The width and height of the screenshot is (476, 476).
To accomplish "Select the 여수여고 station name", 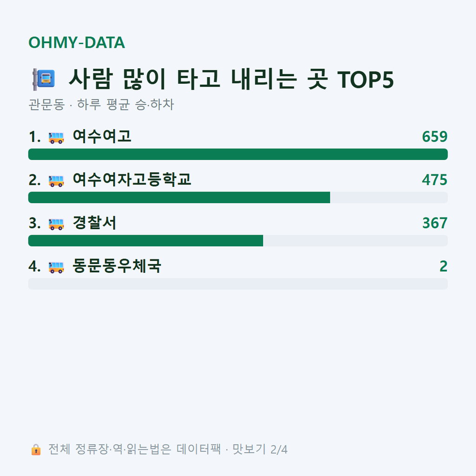I will click(102, 136).
